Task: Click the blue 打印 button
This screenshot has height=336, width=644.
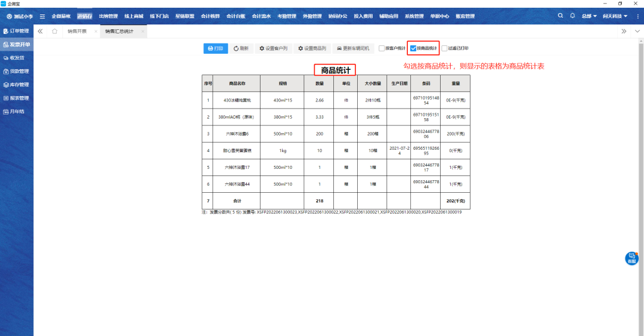Action: click(x=216, y=48)
